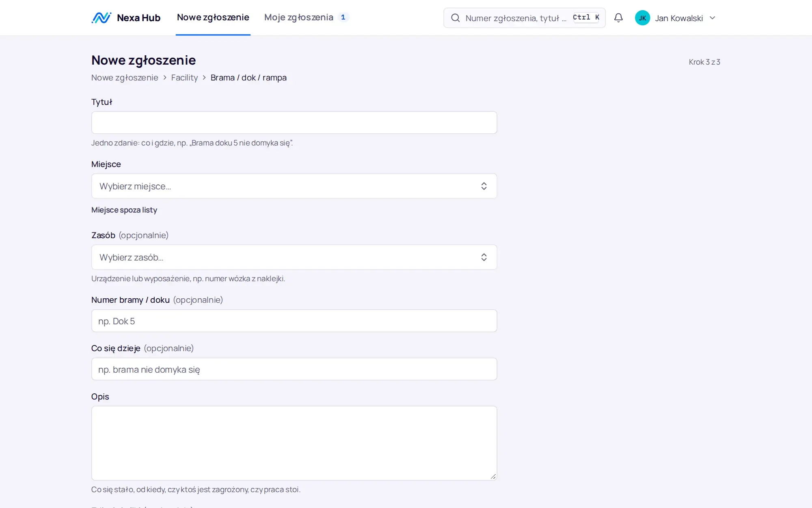Image resolution: width=812 pixels, height=508 pixels.
Task: Click the hint about numer wózka z naklejki
Action: (188, 279)
